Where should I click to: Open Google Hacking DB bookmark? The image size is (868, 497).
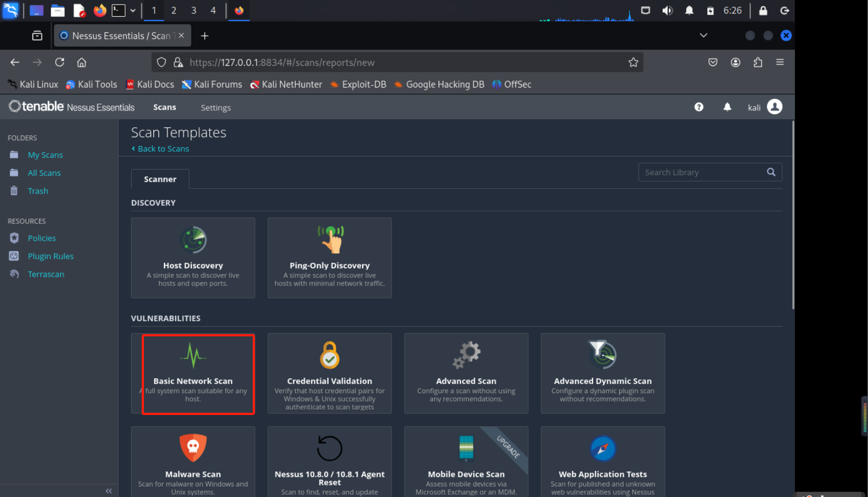click(x=439, y=84)
